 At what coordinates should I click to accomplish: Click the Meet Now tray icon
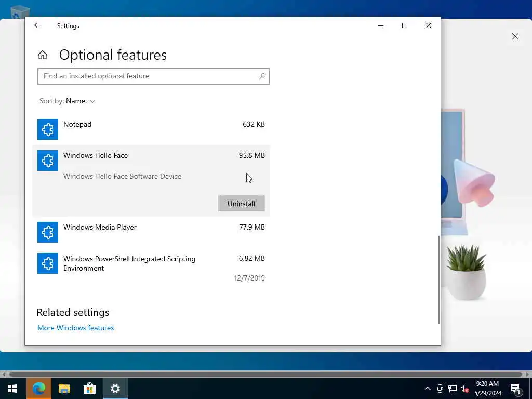click(x=440, y=389)
